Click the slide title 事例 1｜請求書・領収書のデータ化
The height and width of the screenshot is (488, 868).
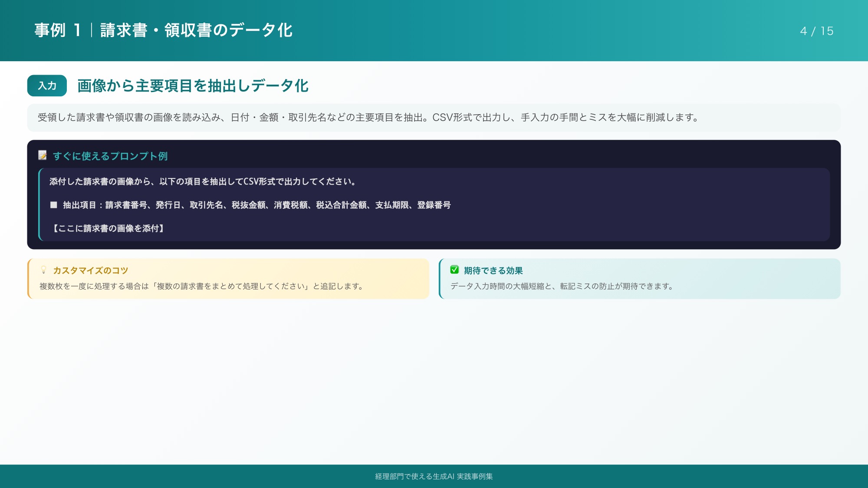tap(164, 30)
